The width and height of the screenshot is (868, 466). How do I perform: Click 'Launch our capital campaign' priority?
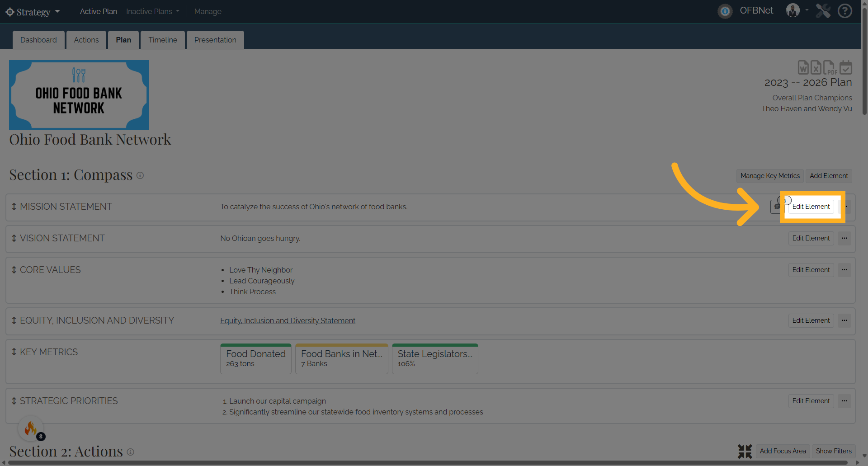tap(278, 401)
